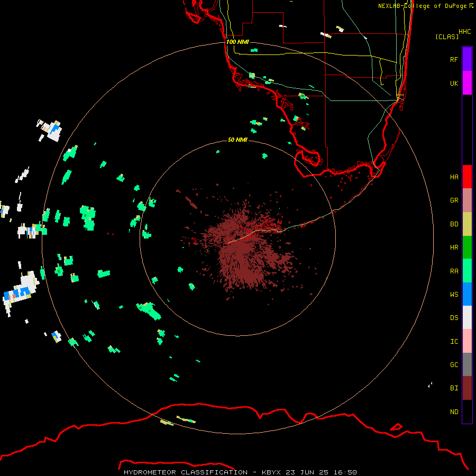
Task: Click the BD legend label
Action: click(x=454, y=224)
